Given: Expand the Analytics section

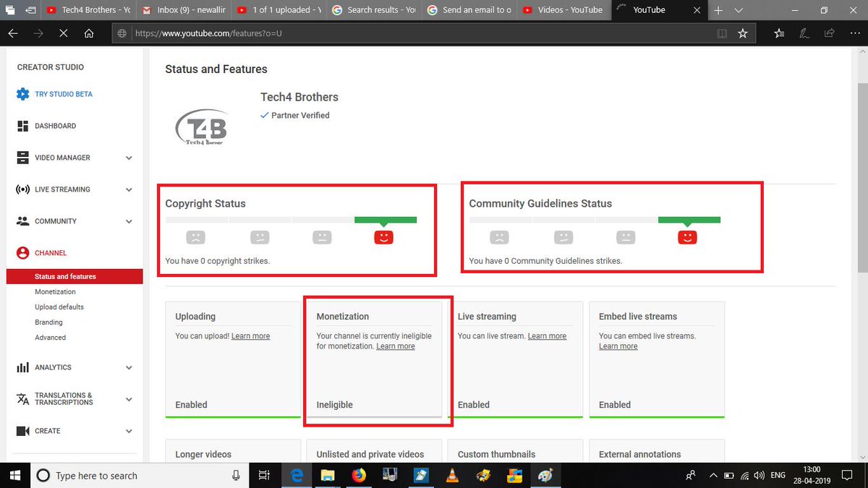Looking at the screenshot, I should (x=129, y=367).
